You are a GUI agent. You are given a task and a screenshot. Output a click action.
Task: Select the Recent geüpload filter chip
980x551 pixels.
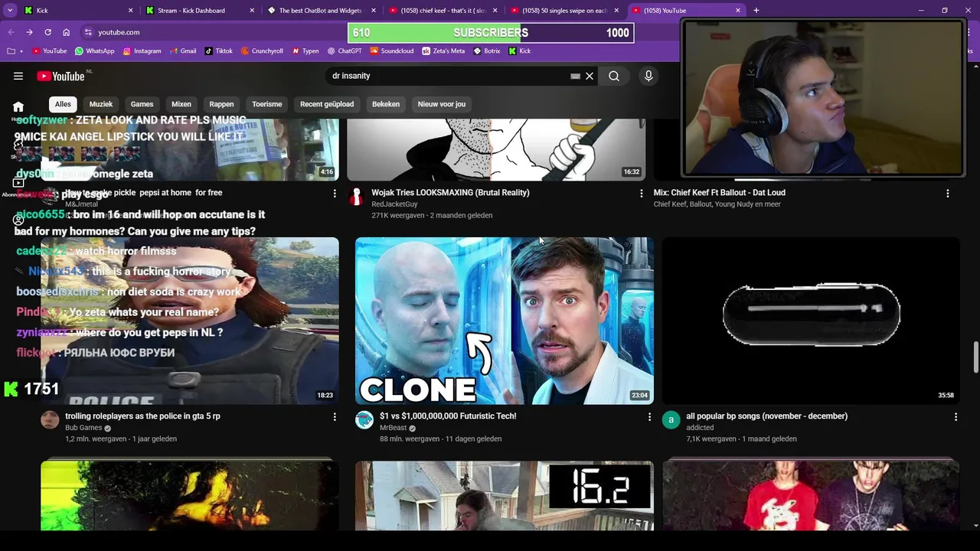pos(327,104)
